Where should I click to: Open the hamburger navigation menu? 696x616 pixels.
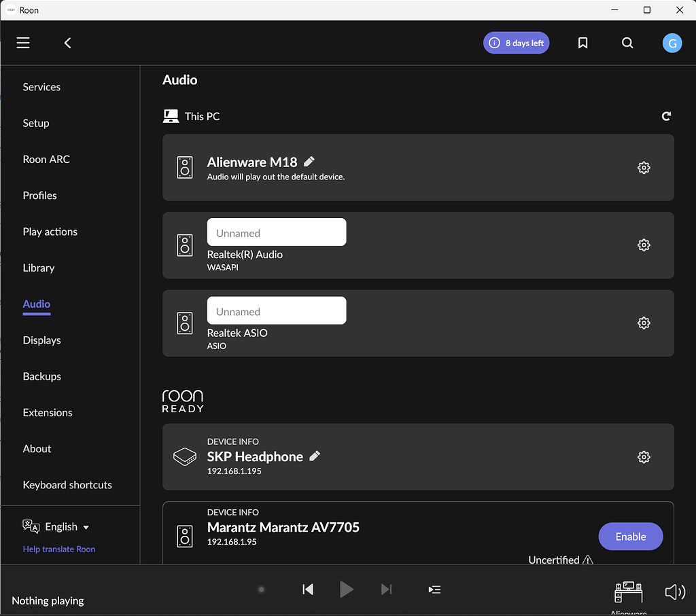[22, 43]
